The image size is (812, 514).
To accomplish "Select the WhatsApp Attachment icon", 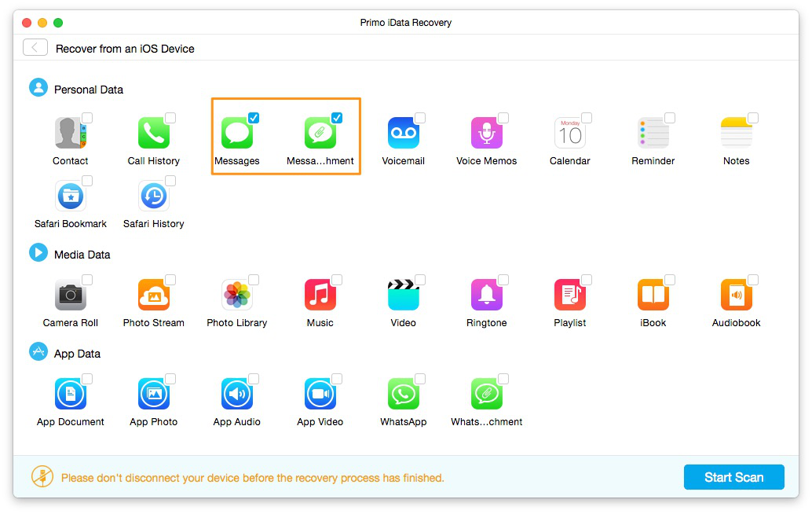I will [487, 394].
